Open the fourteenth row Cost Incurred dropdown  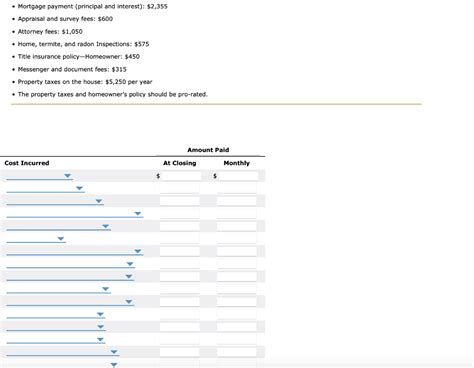coord(55,340)
